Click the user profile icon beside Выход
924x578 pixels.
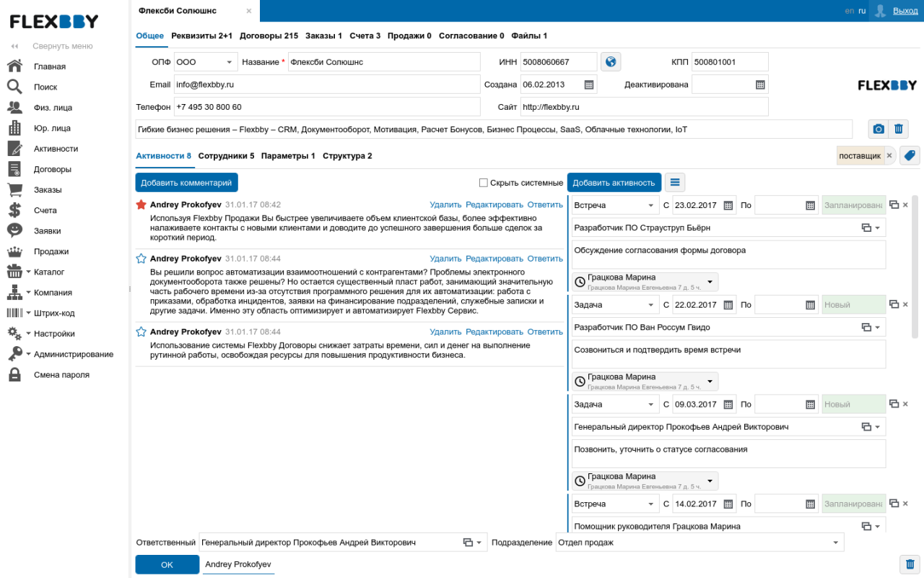point(880,11)
